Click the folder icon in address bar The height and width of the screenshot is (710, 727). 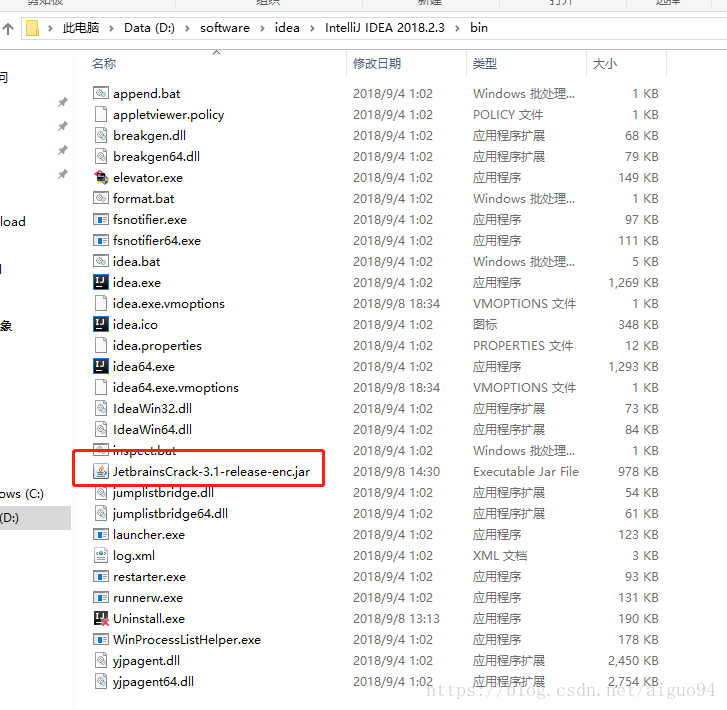[32, 28]
